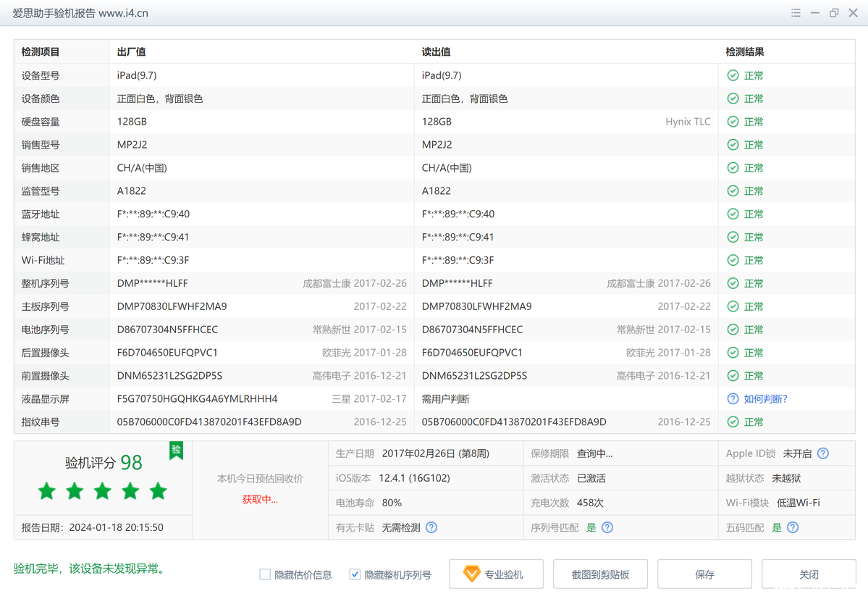
Task: Click the red 获取中... text
Action: coord(260,499)
